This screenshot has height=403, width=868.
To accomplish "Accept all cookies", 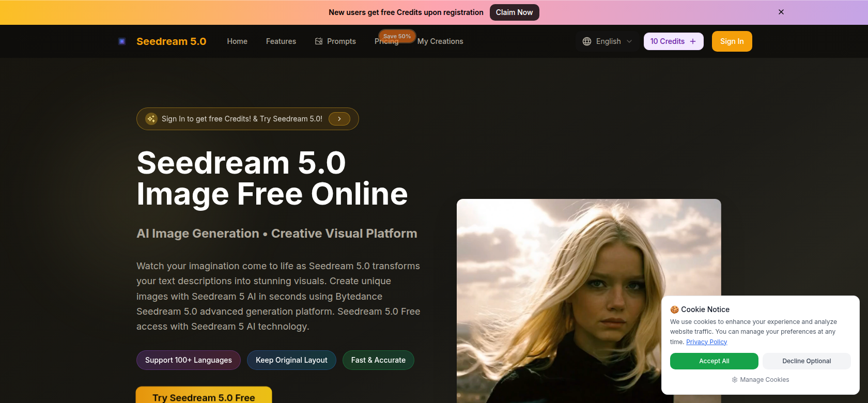I will (x=714, y=361).
